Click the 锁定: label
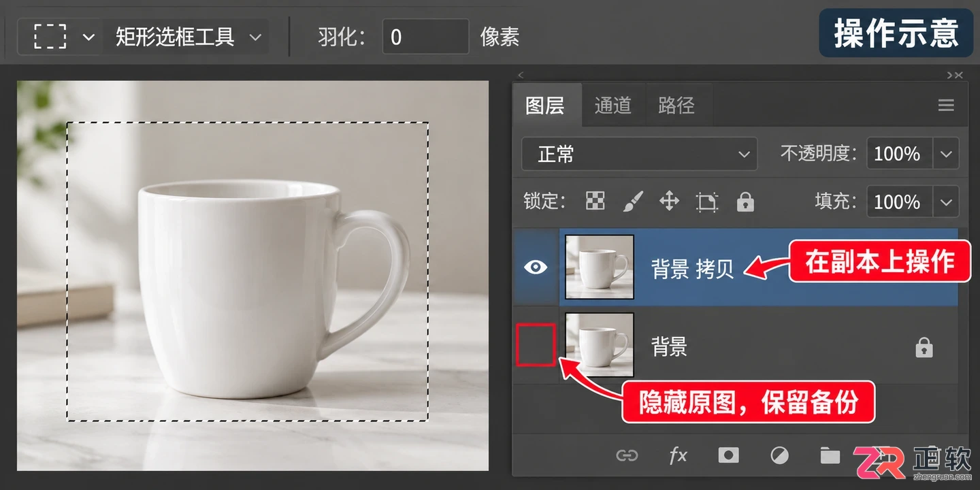 [x=545, y=201]
